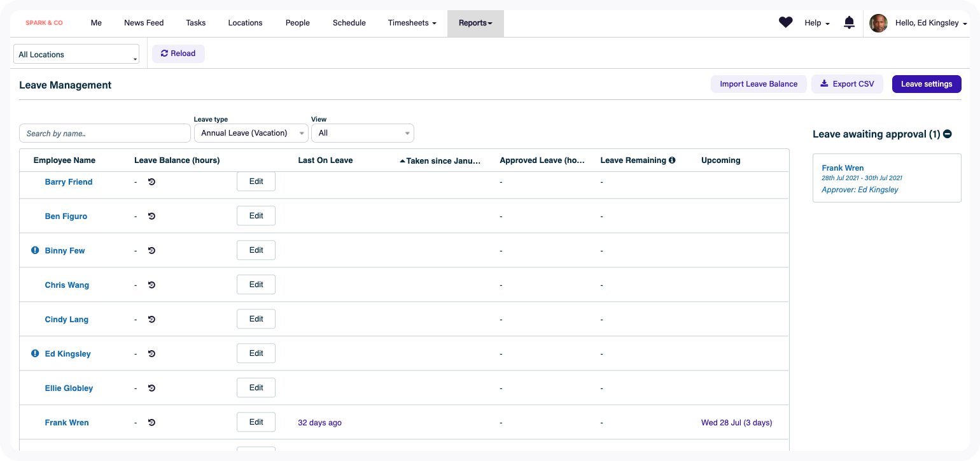This screenshot has height=461, width=980.
Task: Click Import Leave Balance button
Action: click(759, 84)
